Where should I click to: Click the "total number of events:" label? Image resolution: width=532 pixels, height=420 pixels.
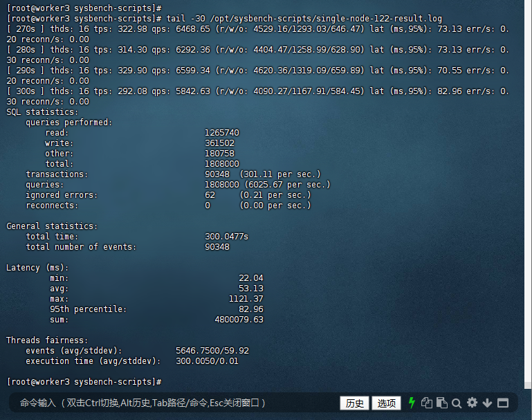point(81,247)
